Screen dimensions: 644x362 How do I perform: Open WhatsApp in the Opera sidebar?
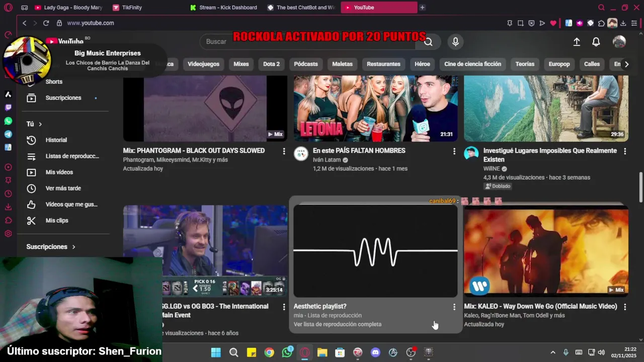8,121
